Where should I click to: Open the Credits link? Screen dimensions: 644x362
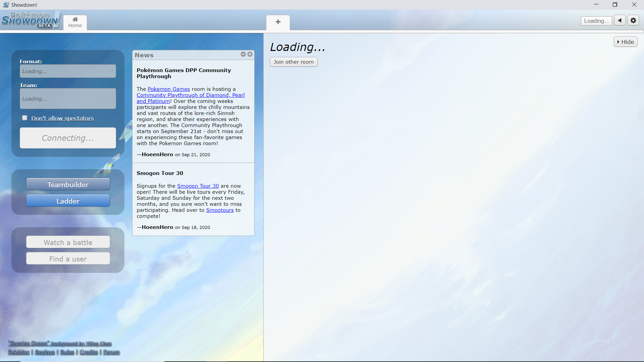89,352
